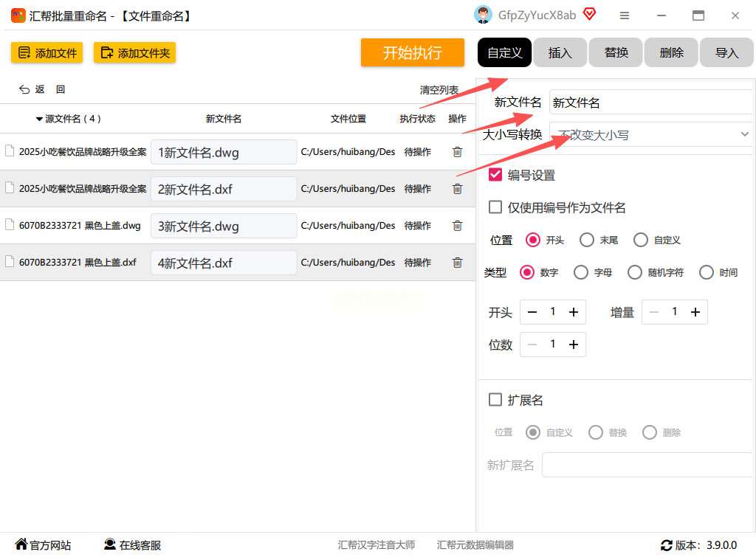This screenshot has height=557, width=756.
Task: Delete the 2新文件名.dxf row with trash icon
Action: pos(457,189)
